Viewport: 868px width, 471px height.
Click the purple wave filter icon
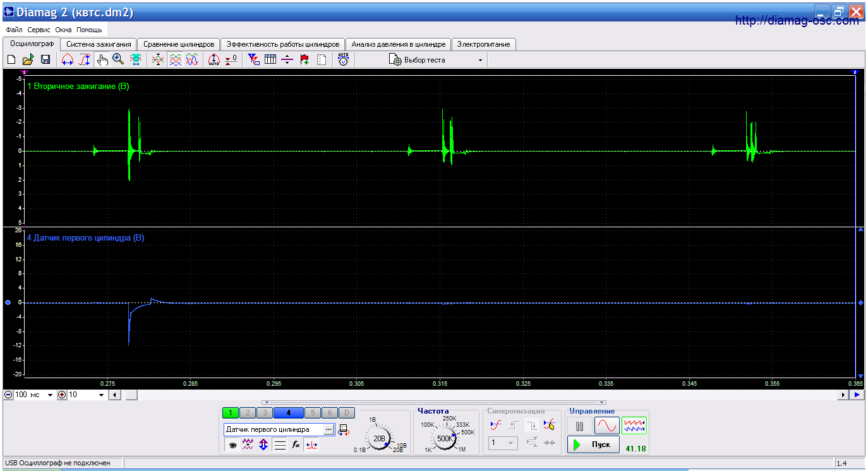248,444
